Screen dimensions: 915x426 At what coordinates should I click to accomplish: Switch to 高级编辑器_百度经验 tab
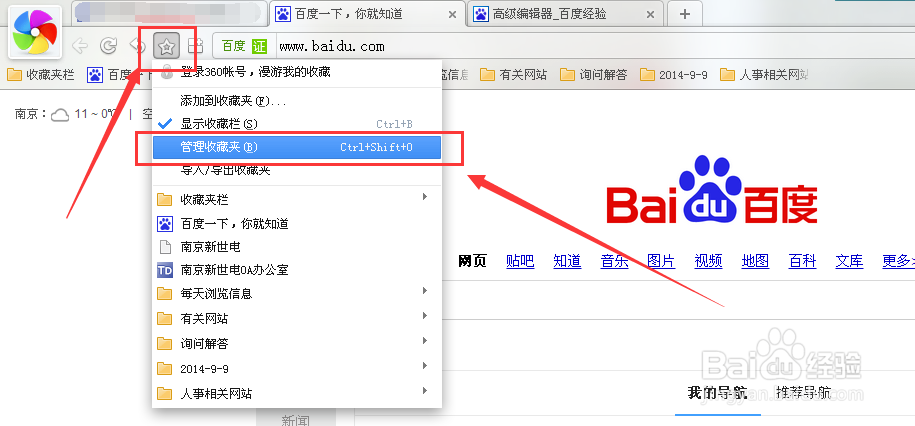(565, 14)
